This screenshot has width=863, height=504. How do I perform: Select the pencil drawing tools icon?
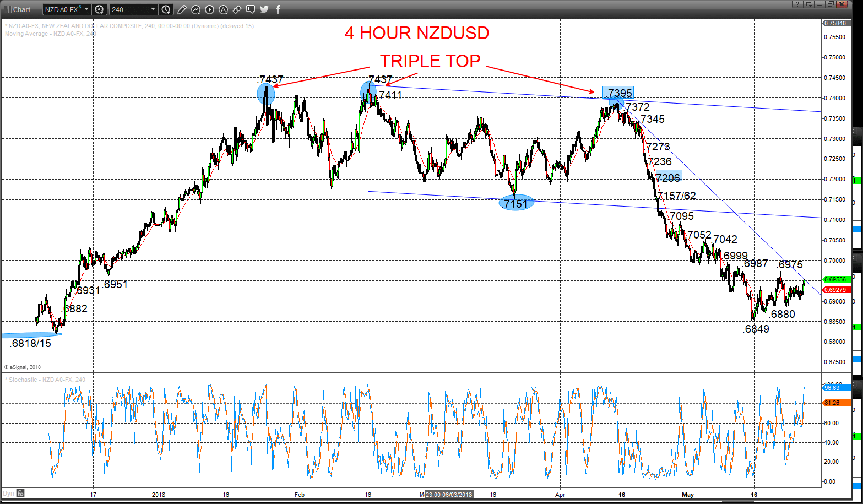(x=182, y=9)
